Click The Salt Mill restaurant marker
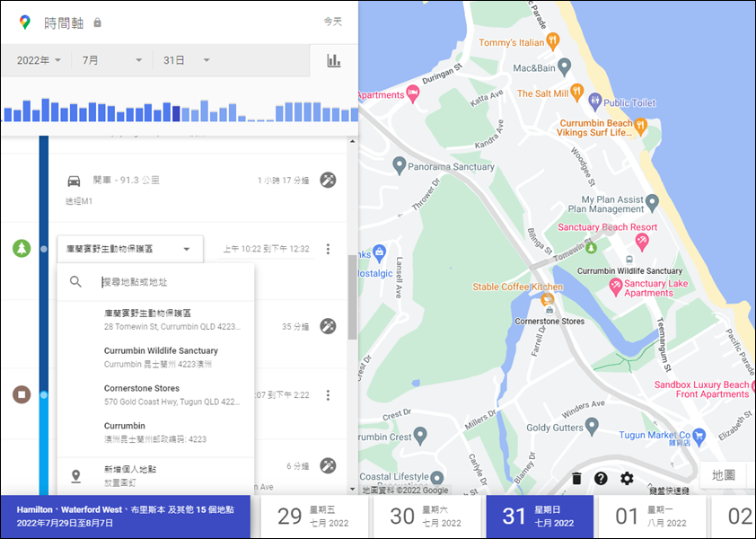 tap(576, 92)
